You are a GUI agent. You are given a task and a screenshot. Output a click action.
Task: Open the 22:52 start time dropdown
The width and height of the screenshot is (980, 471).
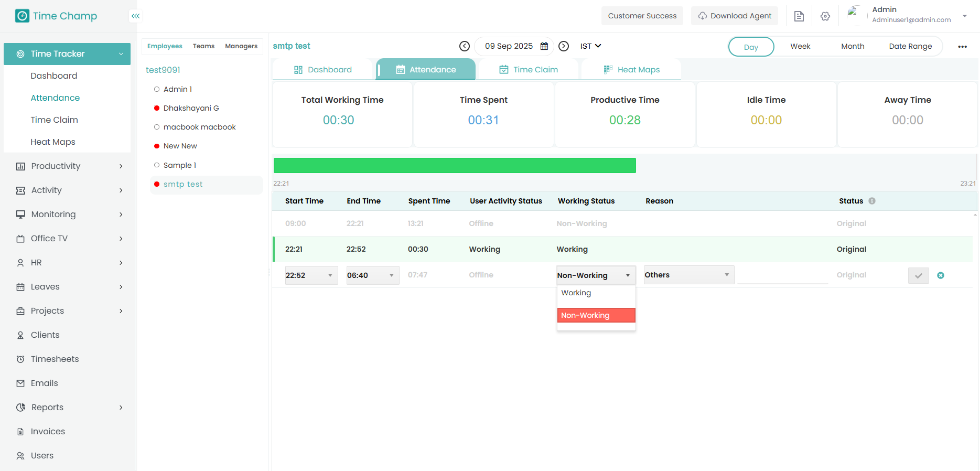click(x=311, y=275)
